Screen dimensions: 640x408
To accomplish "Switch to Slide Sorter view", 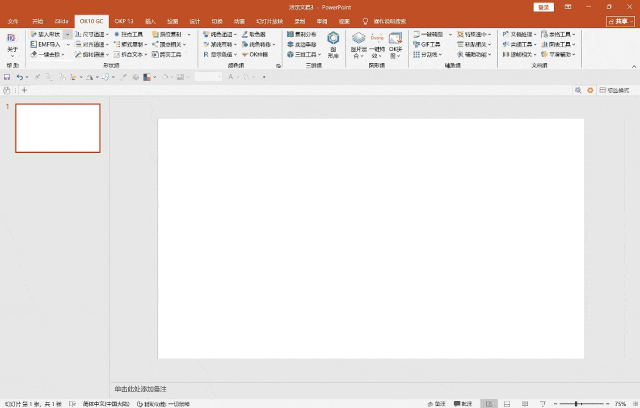I will click(x=507, y=404).
